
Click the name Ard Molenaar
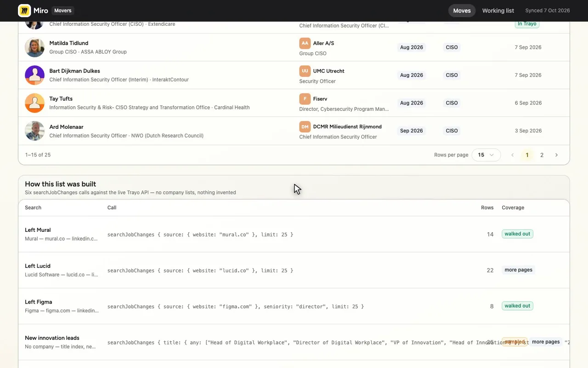tap(66, 127)
